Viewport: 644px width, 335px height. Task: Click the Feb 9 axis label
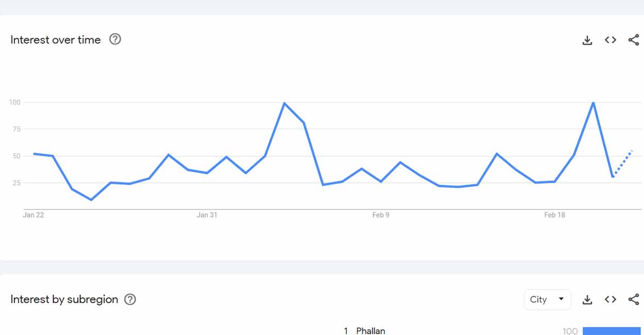(381, 215)
